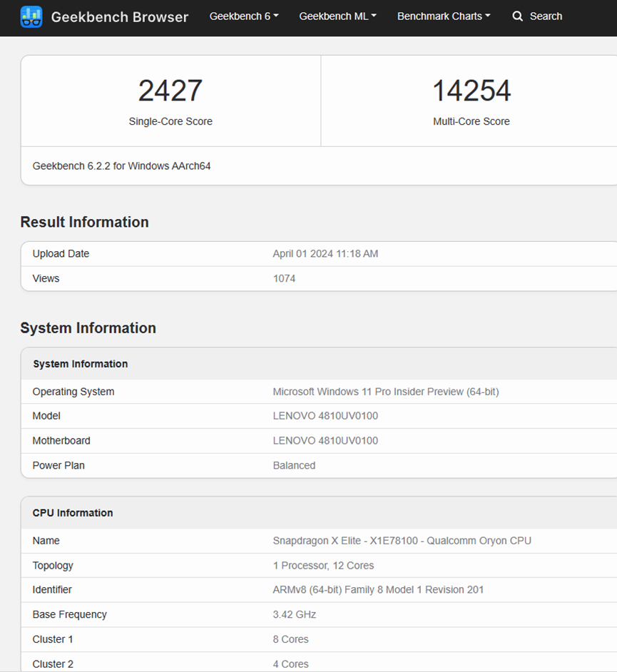Select the 3.42 GHz frequency value
Image resolution: width=617 pixels, height=672 pixels.
[x=295, y=614]
